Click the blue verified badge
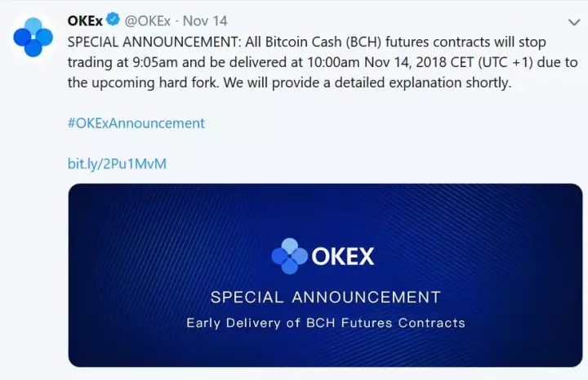This screenshot has width=588, height=380. (112, 20)
